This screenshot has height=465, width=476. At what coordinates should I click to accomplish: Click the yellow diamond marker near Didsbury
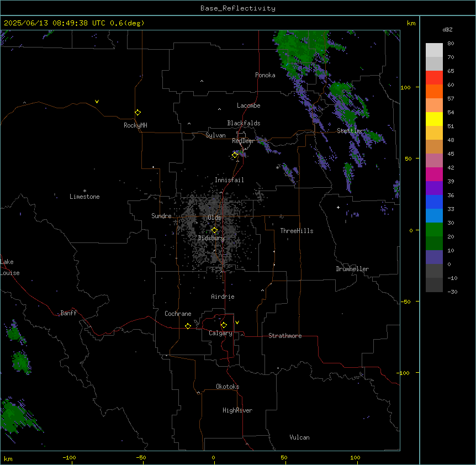[x=214, y=230]
